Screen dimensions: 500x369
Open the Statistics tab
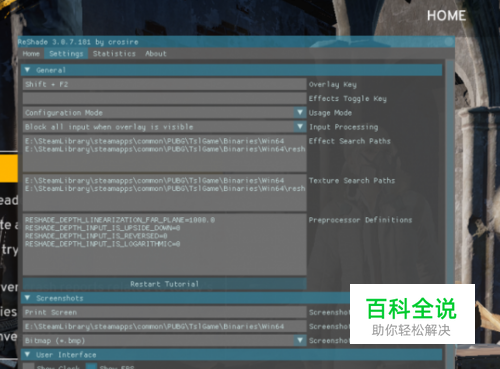point(114,54)
